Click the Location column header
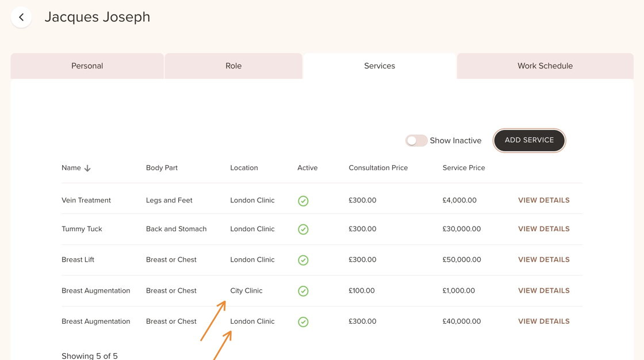The image size is (644, 360). point(244,168)
